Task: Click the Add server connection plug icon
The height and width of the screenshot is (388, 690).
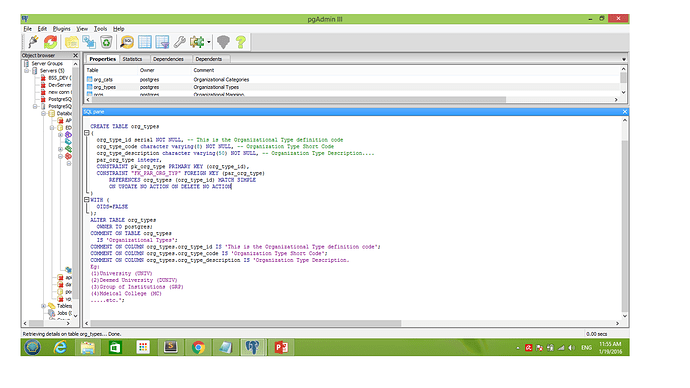Action: pos(33,42)
